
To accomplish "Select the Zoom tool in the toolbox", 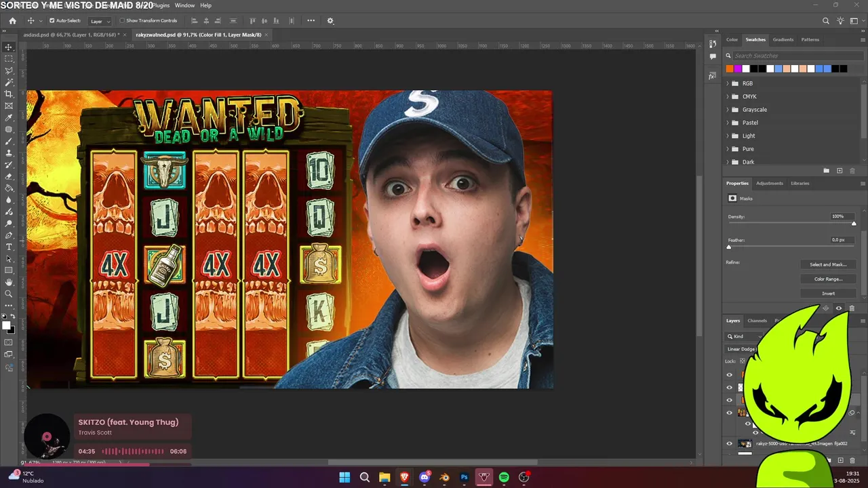I will point(9,294).
